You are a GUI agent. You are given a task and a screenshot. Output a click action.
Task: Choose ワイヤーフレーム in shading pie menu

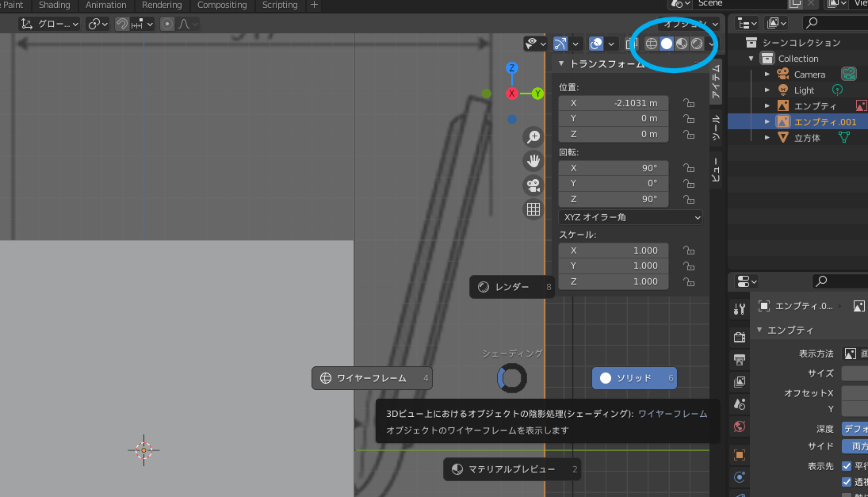point(372,378)
